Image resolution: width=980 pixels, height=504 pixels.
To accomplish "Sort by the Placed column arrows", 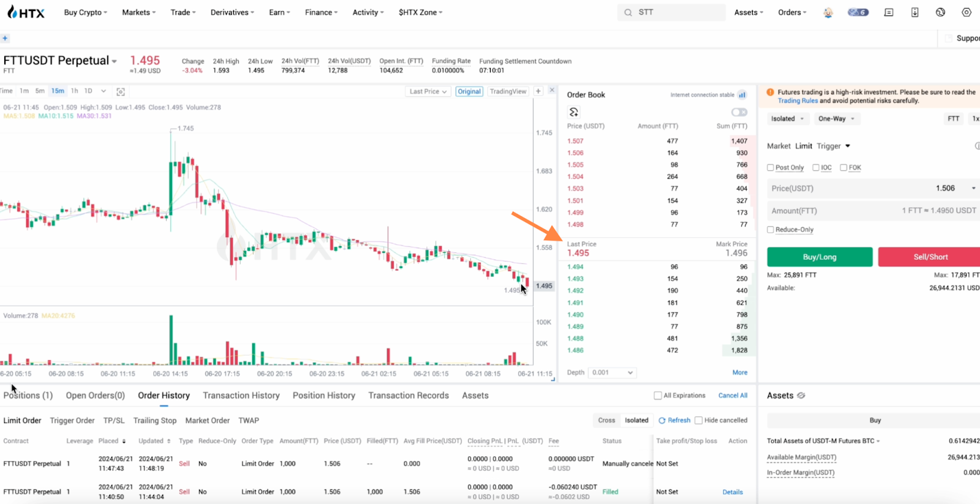I will 124,441.
